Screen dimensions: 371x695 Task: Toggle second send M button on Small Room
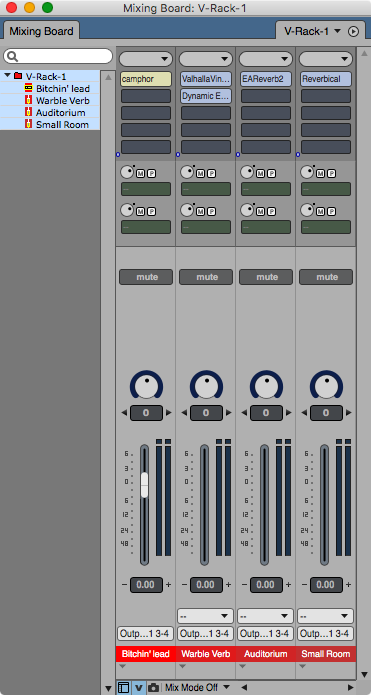[x=320, y=211]
